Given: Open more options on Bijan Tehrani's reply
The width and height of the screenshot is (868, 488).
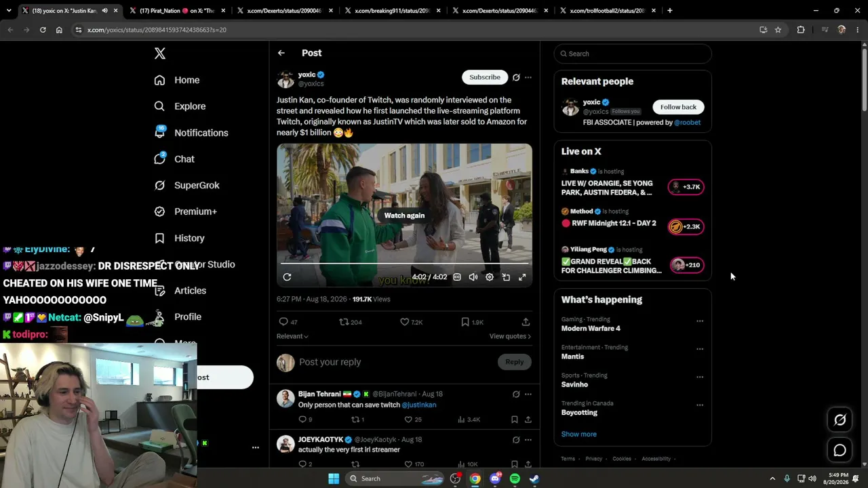Looking at the screenshot, I should tap(528, 394).
